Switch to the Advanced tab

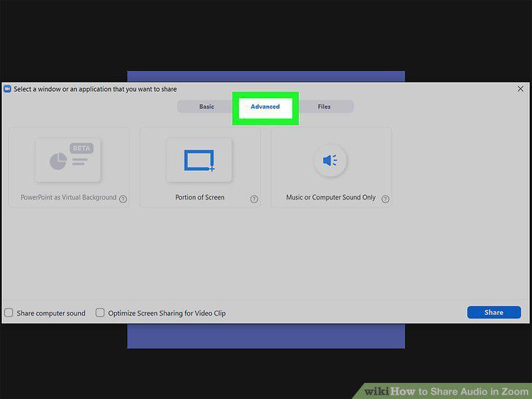click(265, 107)
